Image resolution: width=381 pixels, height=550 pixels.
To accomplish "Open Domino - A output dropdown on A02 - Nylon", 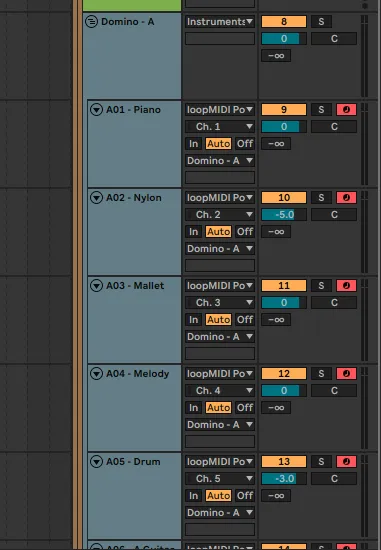I will 220,249.
